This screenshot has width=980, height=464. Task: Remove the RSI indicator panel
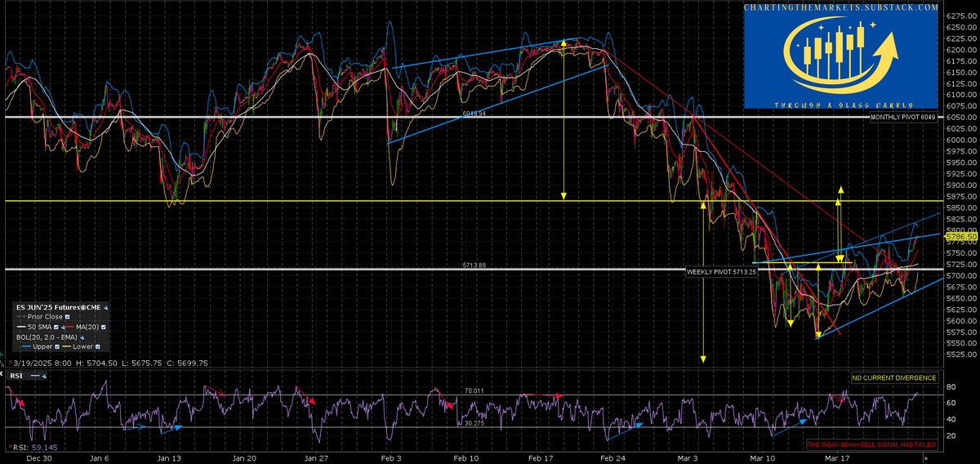point(2,373)
